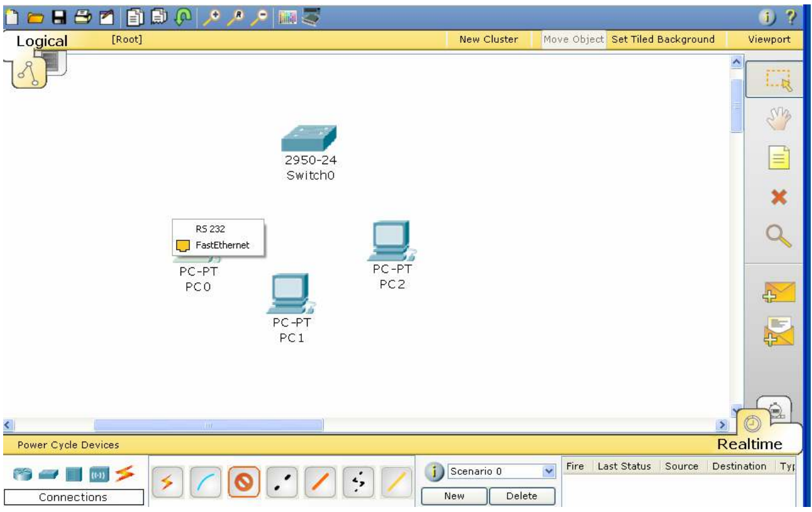Open Set Tiled Background option
Screen dimensions: 812x512
coord(663,39)
